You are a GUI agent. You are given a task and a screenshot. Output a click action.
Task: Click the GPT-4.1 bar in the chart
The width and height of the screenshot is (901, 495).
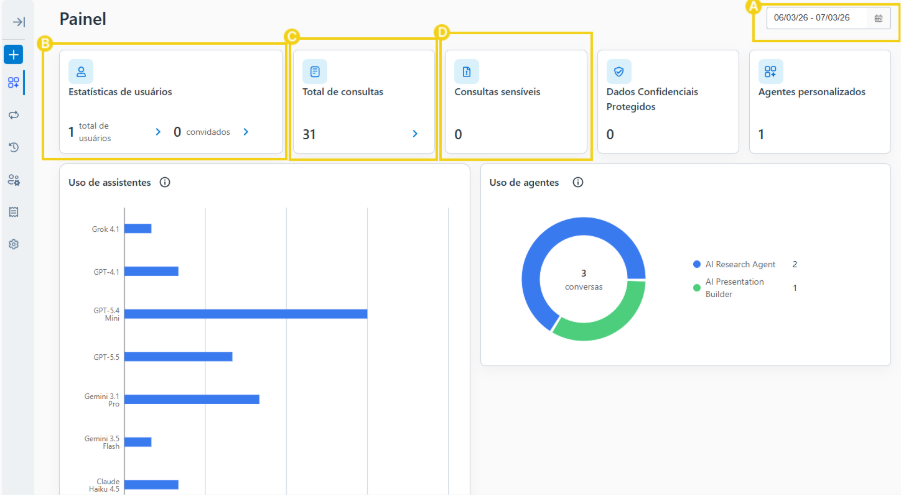pyautogui.click(x=152, y=271)
